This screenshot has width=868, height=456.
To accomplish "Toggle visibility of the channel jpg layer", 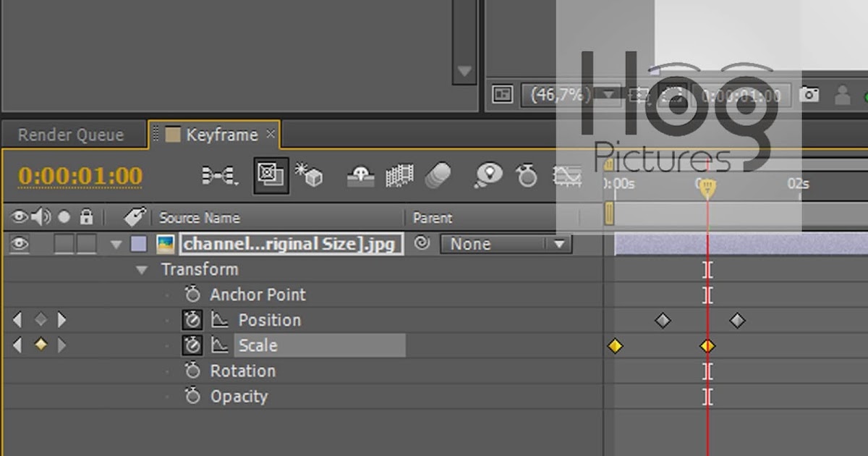I will pos(20,244).
